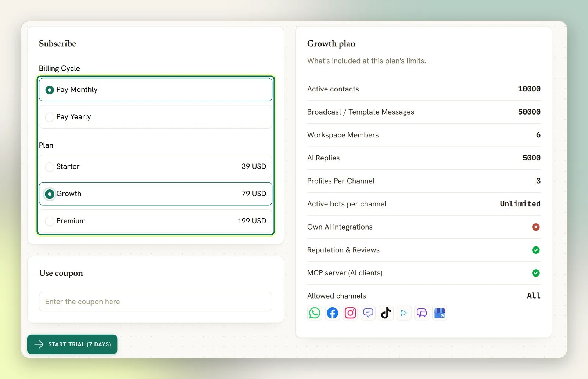This screenshot has height=379, width=588.
Task: Click the double chat bubbles icon
Action: click(x=422, y=313)
